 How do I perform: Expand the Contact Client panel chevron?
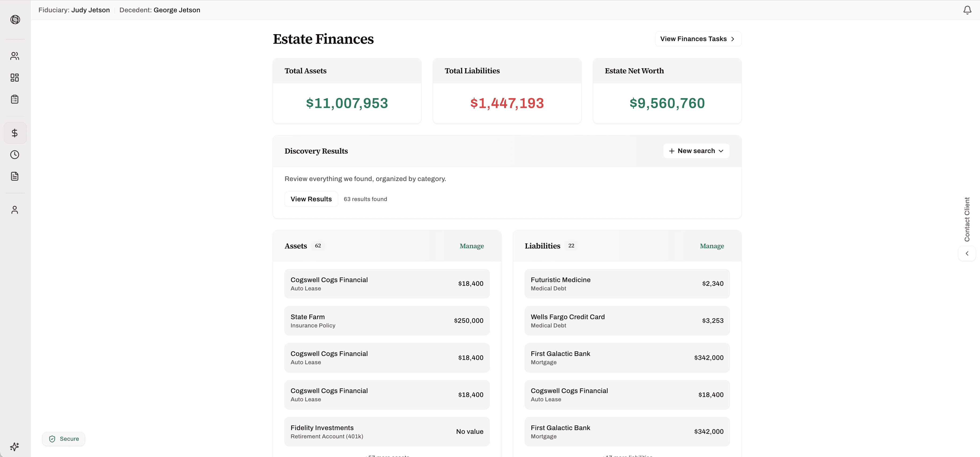point(967,253)
